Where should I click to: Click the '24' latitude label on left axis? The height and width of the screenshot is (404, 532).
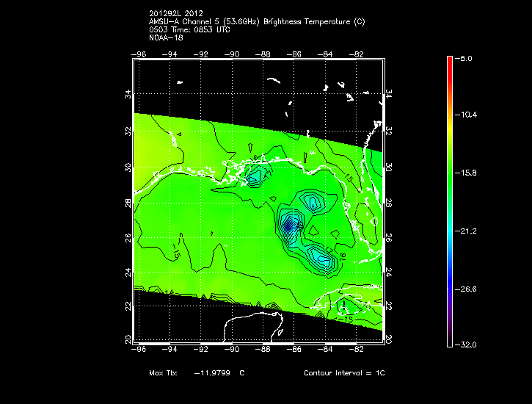click(128, 273)
